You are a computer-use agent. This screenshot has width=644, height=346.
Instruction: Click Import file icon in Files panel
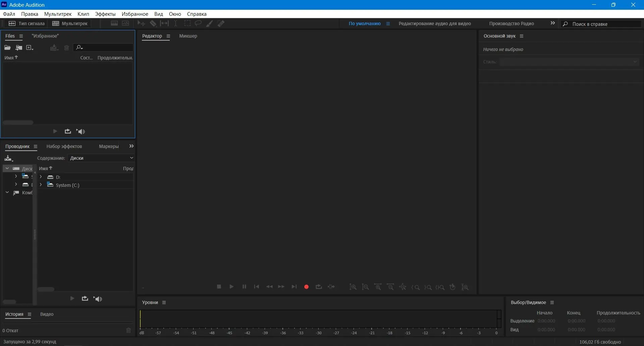pos(19,48)
